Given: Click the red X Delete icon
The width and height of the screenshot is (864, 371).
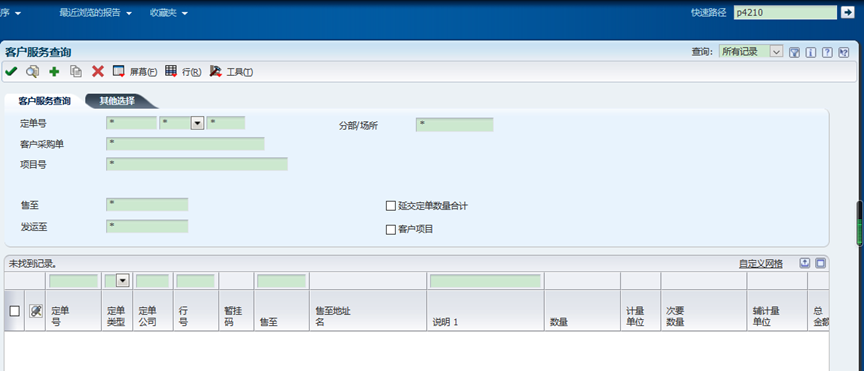Looking at the screenshot, I should 98,72.
